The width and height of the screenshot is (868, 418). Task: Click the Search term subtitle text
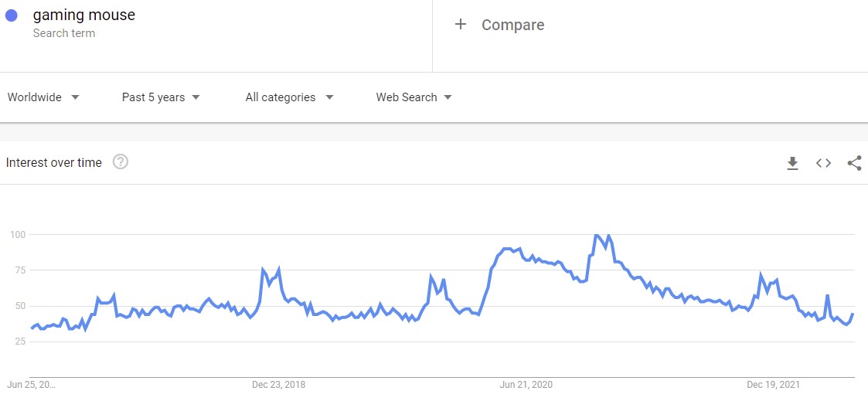[64, 33]
